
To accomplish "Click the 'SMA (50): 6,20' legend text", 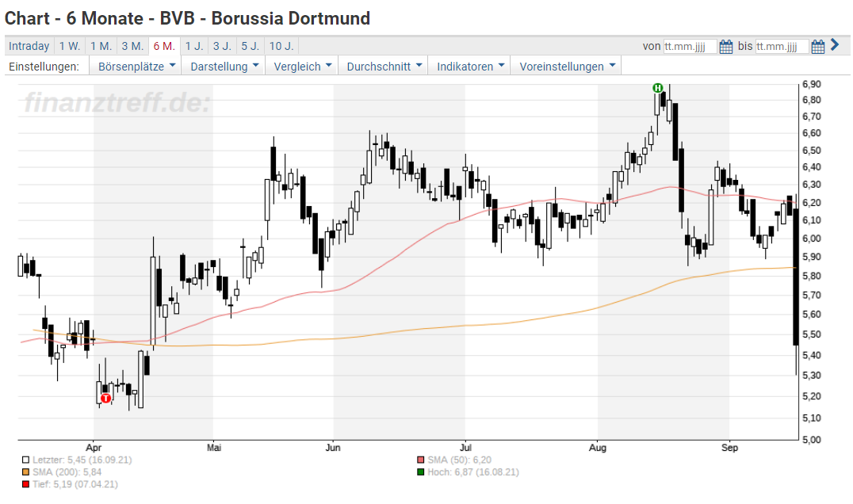I will coord(459,460).
